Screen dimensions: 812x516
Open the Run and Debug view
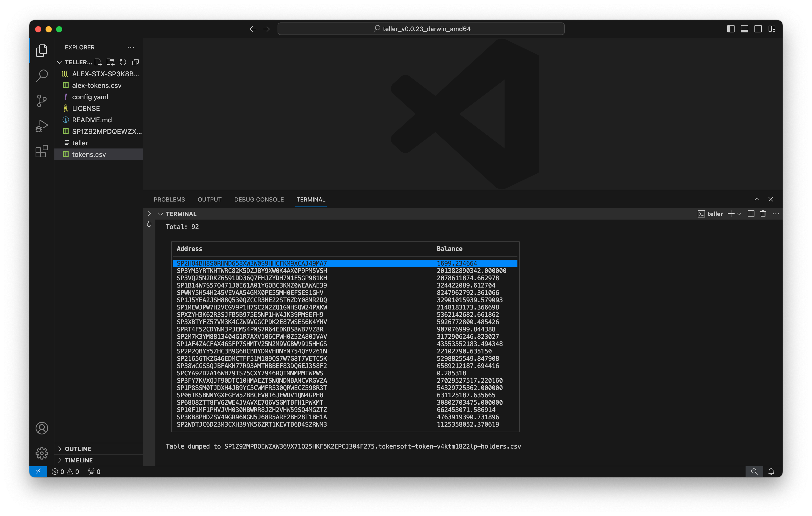(x=42, y=126)
